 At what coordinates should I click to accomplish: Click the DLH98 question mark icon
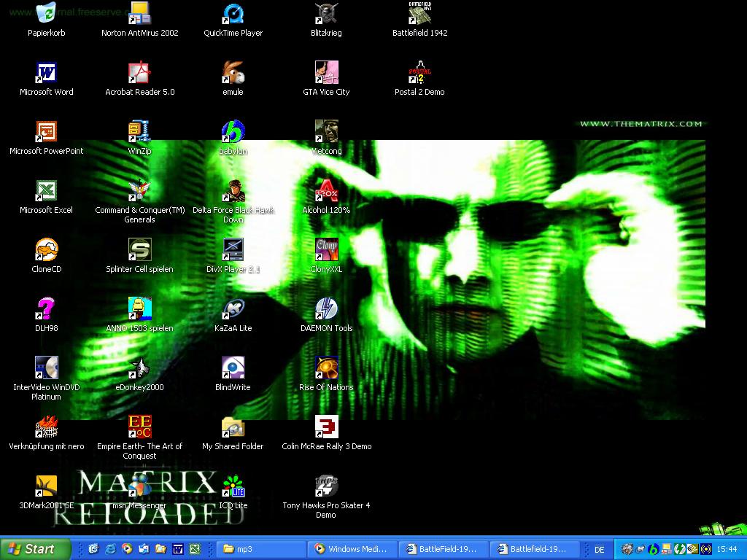coord(46,308)
